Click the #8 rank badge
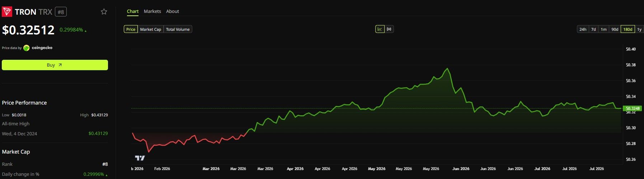 (x=61, y=12)
